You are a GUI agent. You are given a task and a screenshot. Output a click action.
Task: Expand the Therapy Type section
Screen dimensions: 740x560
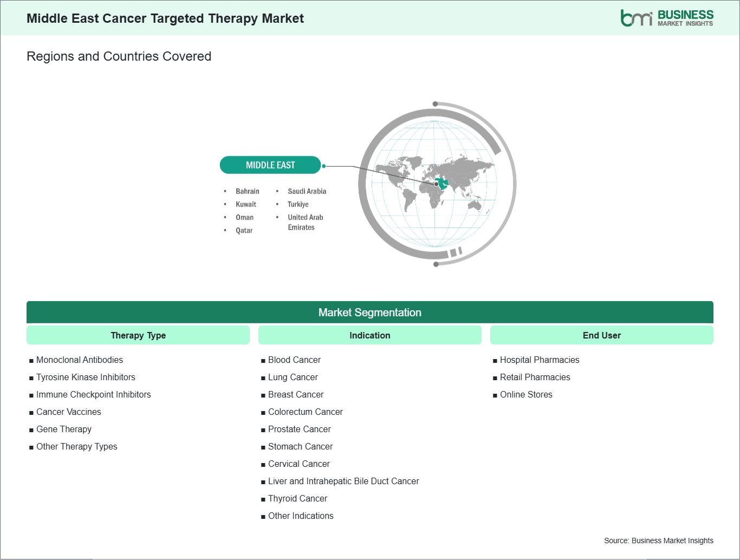[x=138, y=335]
